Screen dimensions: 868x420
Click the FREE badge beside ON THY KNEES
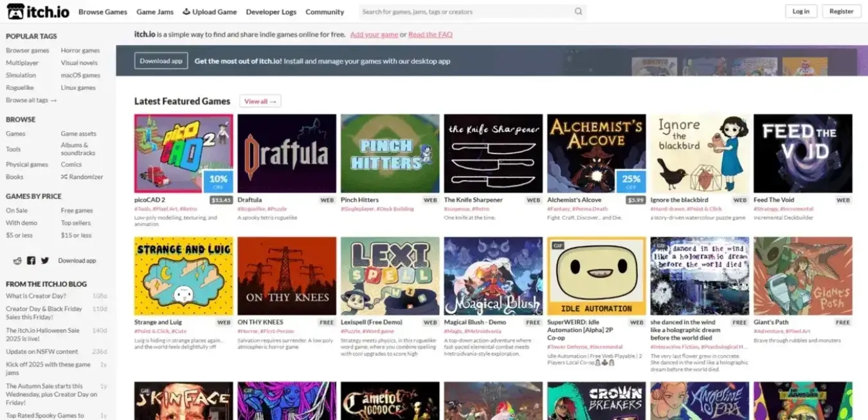(x=327, y=322)
